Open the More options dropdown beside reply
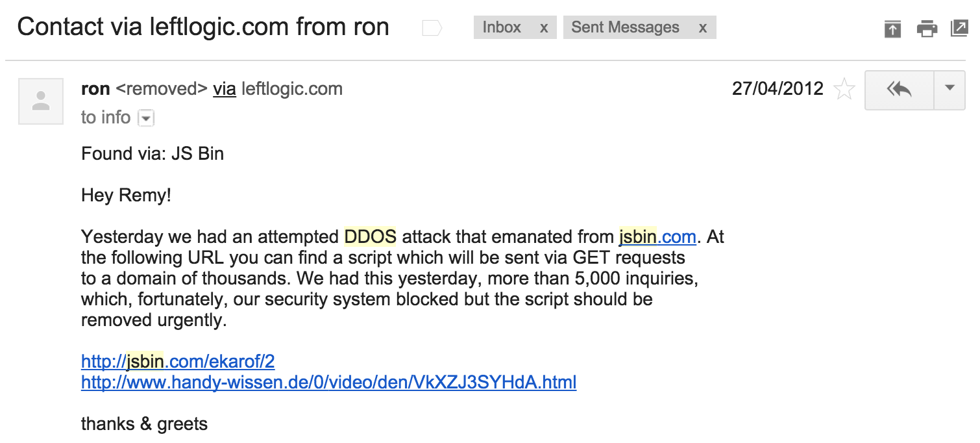The height and width of the screenshot is (443, 980). click(950, 89)
